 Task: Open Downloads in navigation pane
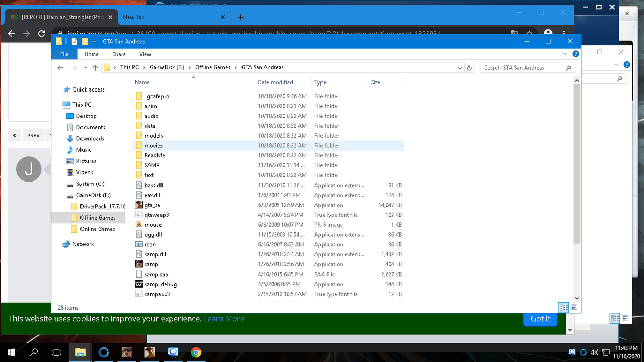(90, 139)
